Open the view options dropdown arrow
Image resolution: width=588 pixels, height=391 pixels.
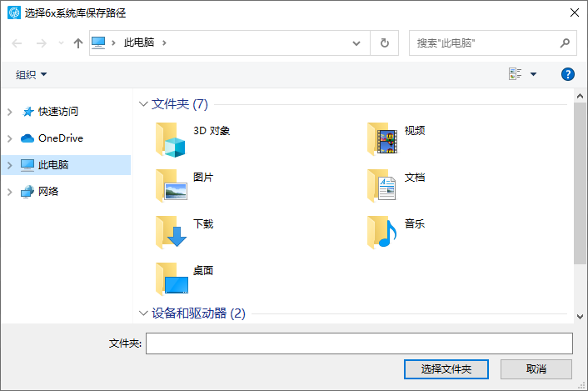[533, 74]
